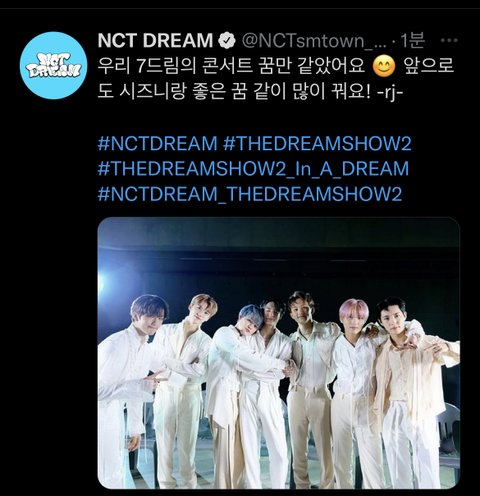480x496 pixels.
Task: Click the -rj- signature in the tweet
Action: [390, 92]
